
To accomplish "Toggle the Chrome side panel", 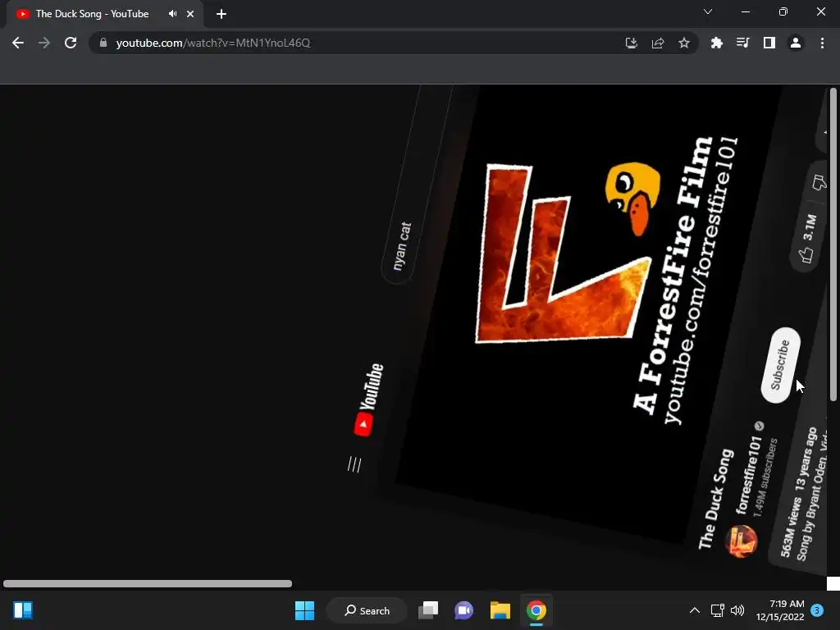I will coord(769,43).
